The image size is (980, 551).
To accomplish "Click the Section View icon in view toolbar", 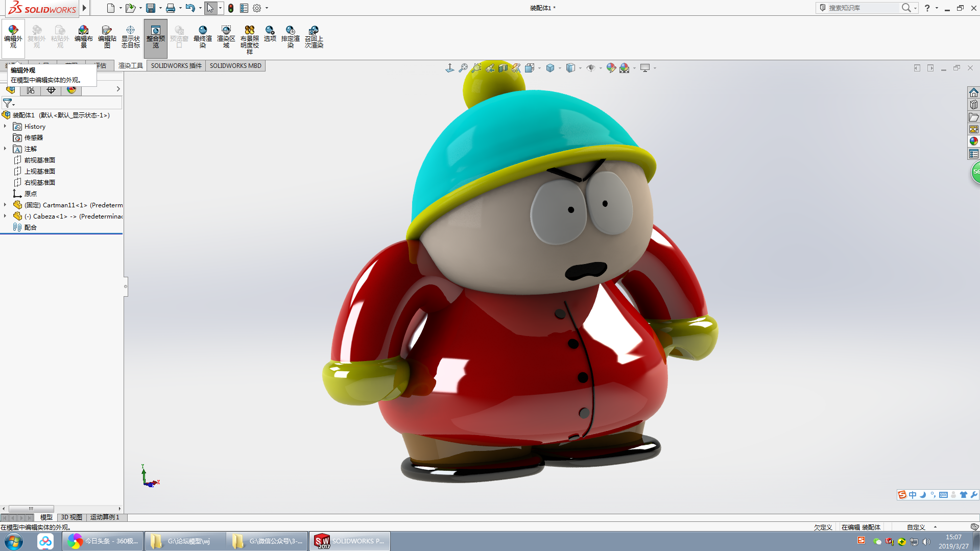I will tap(503, 68).
